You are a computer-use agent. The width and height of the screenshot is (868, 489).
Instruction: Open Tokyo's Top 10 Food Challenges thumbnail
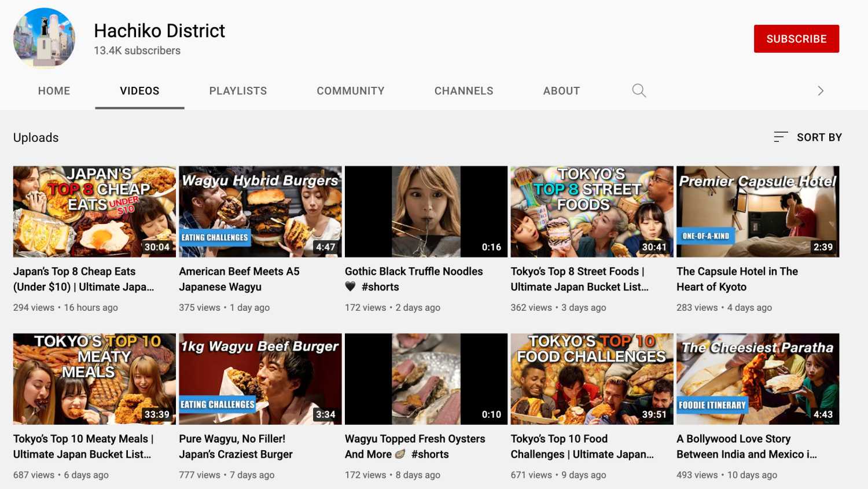tap(591, 379)
